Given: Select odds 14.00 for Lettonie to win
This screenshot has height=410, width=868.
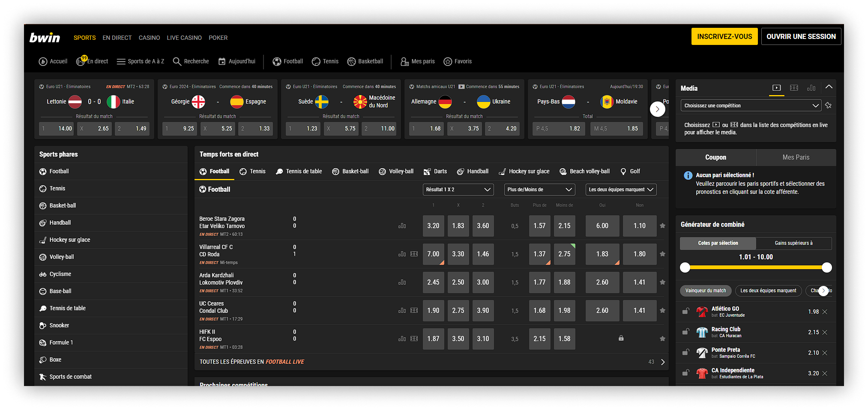Looking at the screenshot, I should tap(56, 128).
